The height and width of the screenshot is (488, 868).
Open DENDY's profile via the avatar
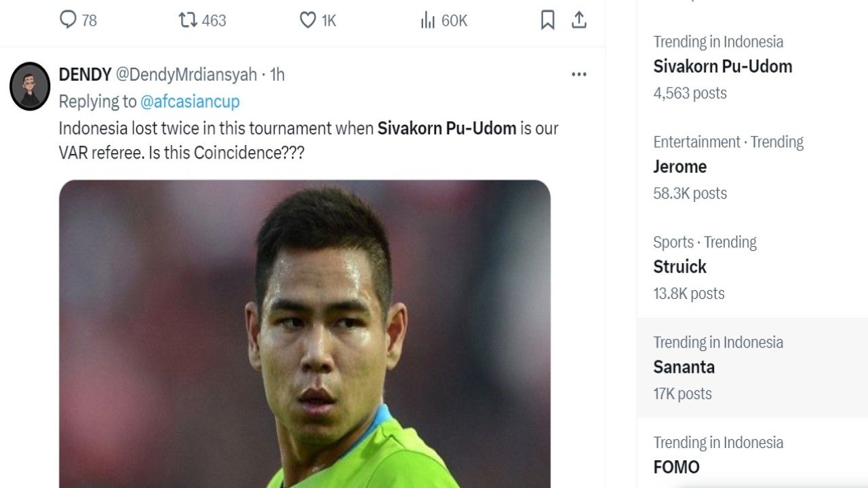[30, 87]
